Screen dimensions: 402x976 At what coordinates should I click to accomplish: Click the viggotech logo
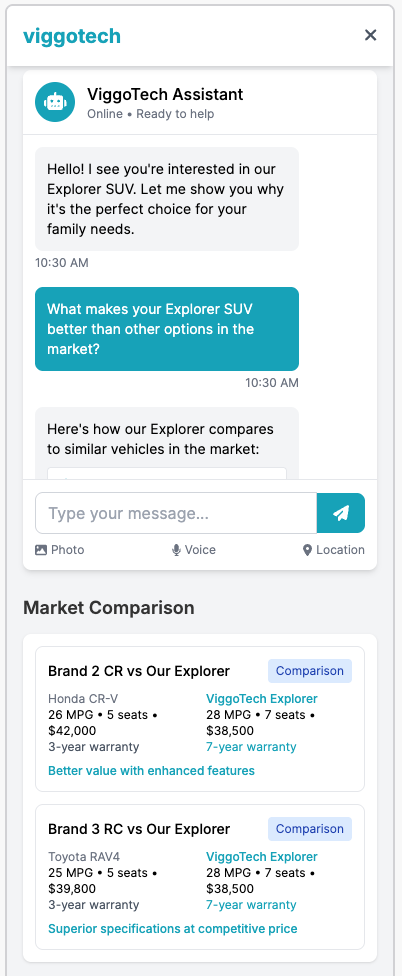click(x=72, y=35)
